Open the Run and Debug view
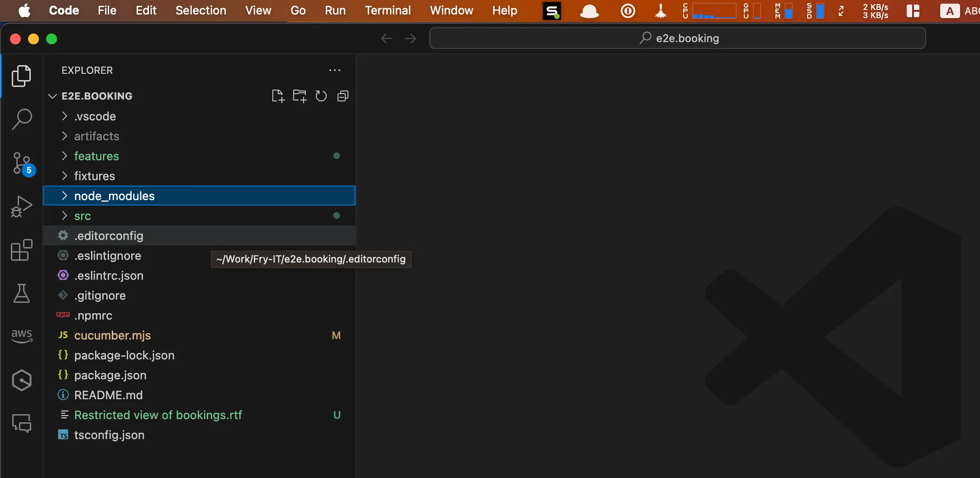The height and width of the screenshot is (478, 980). point(21,206)
